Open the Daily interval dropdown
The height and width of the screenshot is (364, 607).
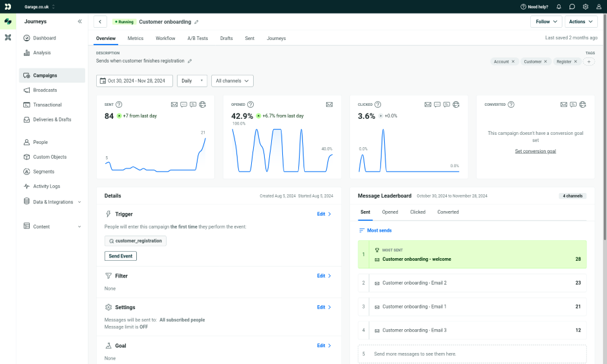pyautogui.click(x=192, y=81)
